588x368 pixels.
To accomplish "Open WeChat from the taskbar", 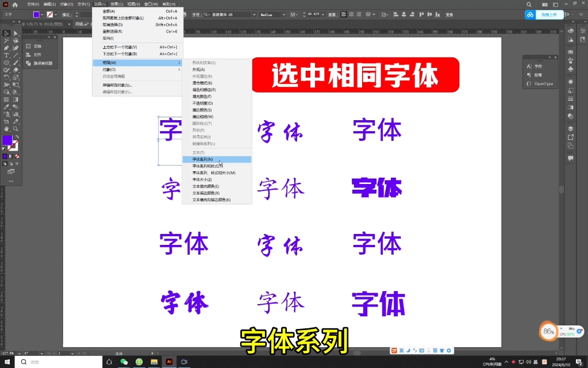I will coord(124,362).
